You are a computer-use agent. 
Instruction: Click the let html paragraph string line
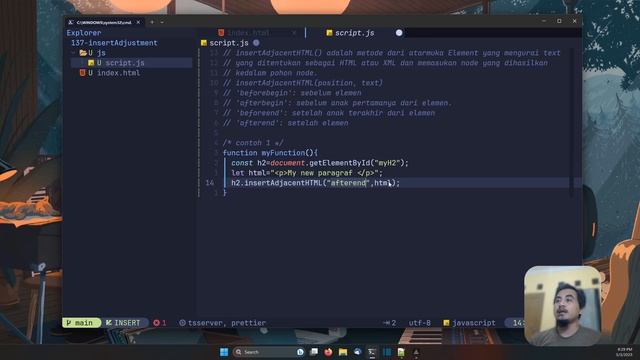pos(307,173)
